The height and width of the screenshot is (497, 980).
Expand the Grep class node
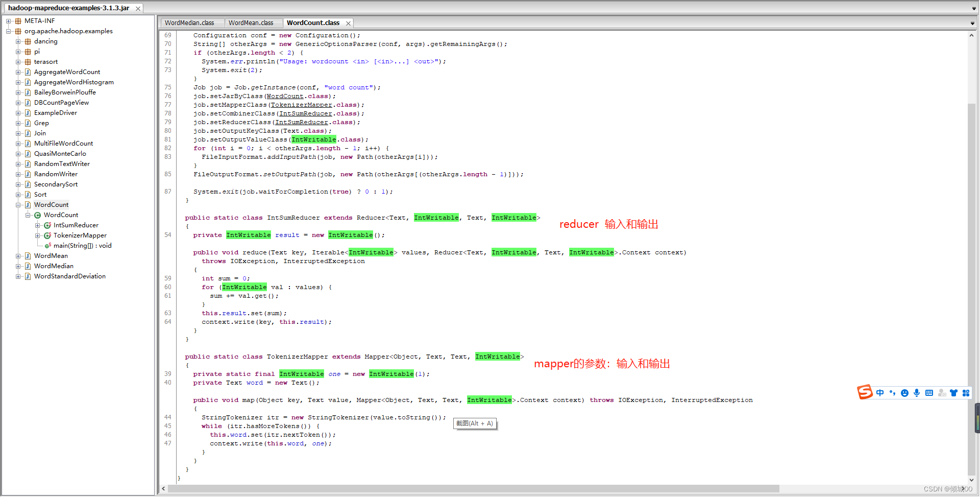pyautogui.click(x=18, y=123)
